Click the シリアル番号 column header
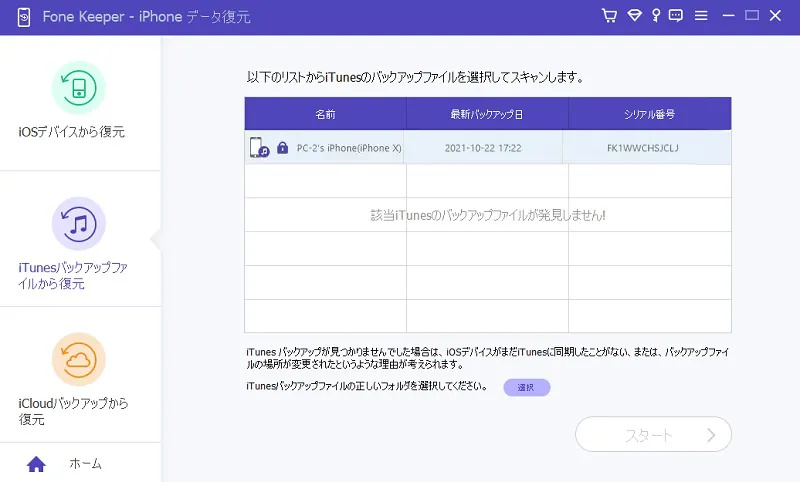Image resolution: width=800 pixels, height=482 pixels. click(649, 114)
